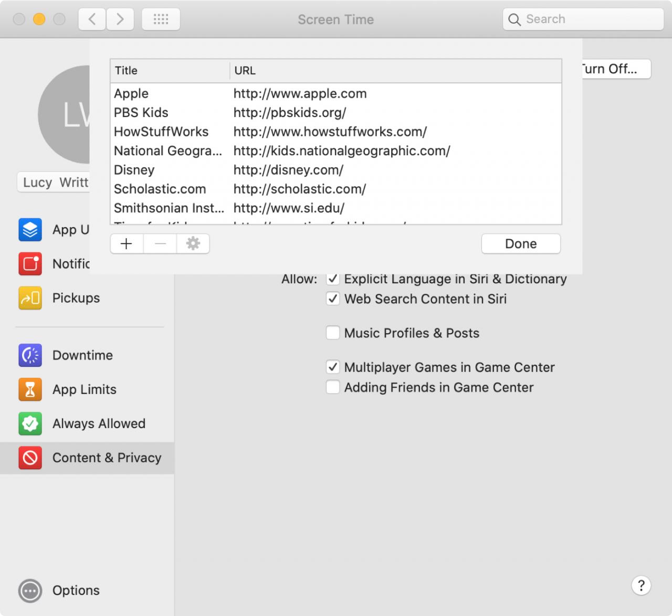
Task: Show all preferences grid button
Action: (x=161, y=19)
